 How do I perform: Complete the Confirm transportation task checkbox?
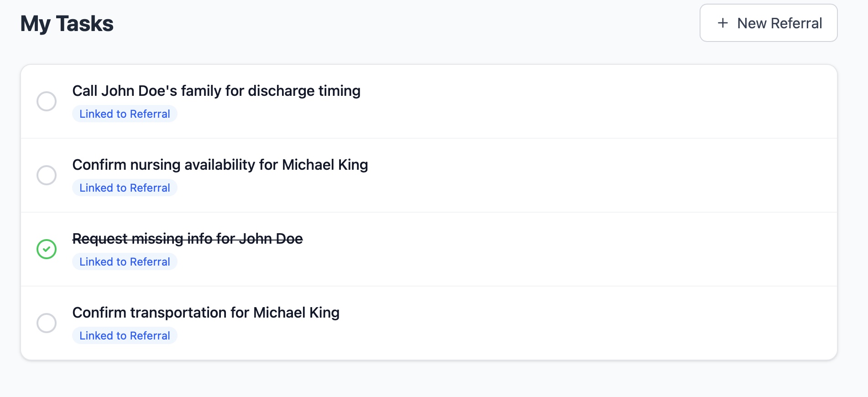click(x=47, y=323)
